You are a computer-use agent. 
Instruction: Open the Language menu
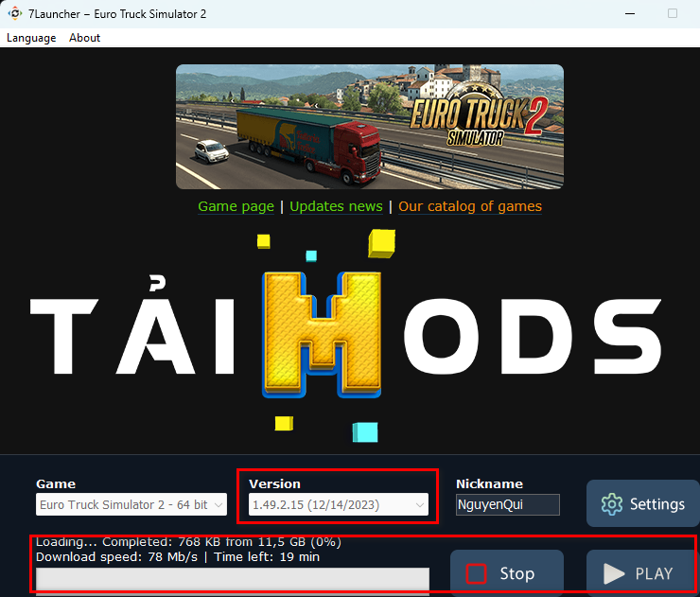tap(31, 38)
